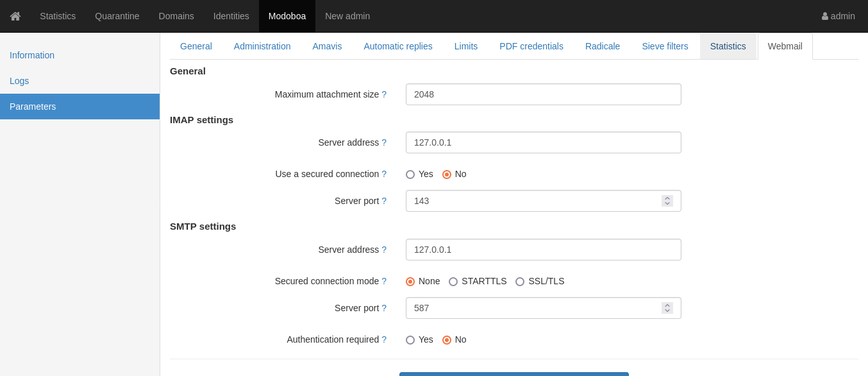
Task: Click the help icon for Secured connection mode
Action: pyautogui.click(x=384, y=281)
